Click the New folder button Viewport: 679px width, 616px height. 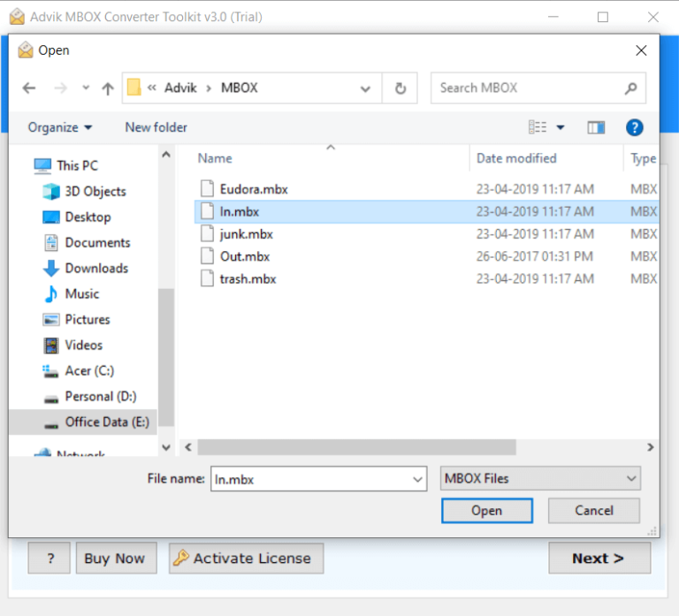(x=156, y=127)
